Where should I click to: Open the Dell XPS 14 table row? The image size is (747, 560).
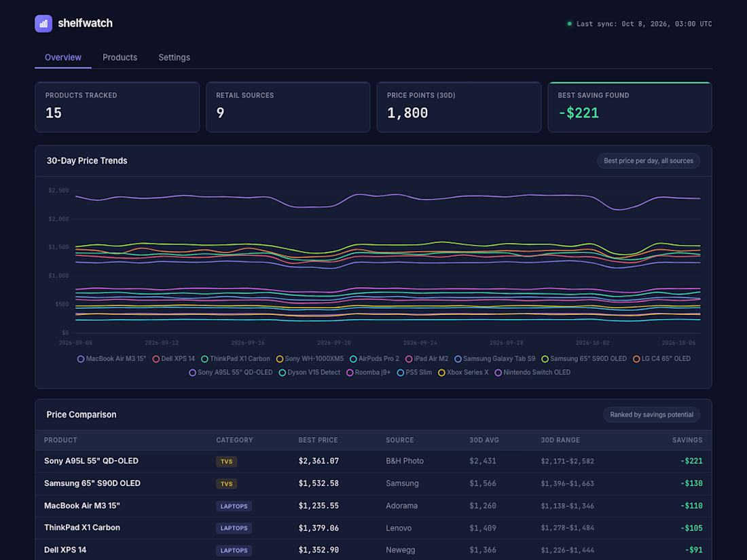click(373, 550)
